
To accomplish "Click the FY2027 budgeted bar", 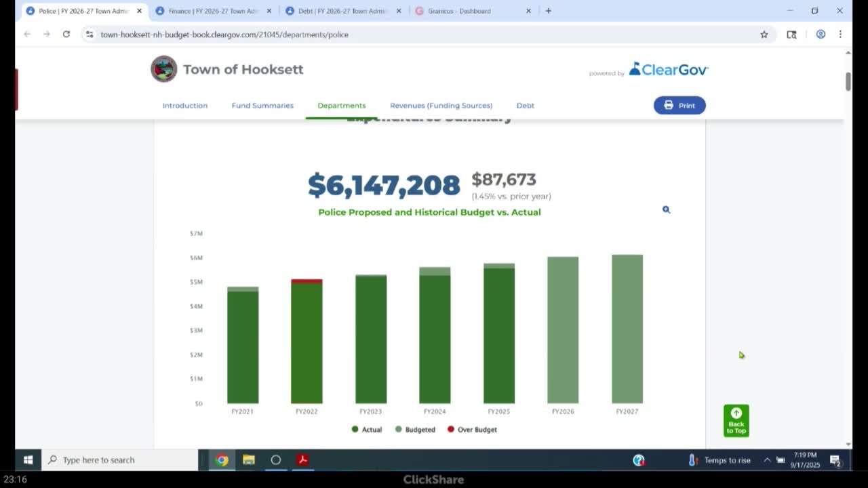I will pos(627,329).
